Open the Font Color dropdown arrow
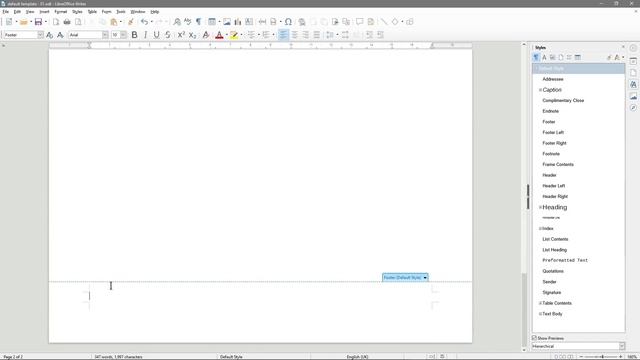The height and width of the screenshot is (360, 640). tap(227, 35)
